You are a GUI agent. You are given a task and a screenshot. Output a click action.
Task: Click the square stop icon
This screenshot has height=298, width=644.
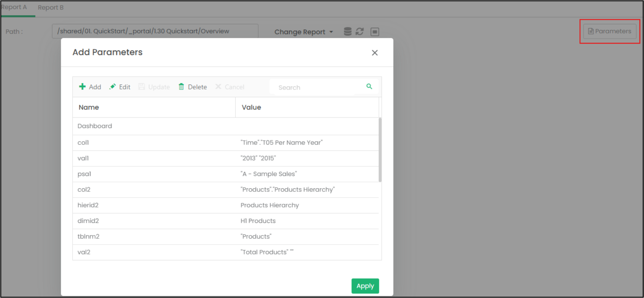tap(375, 32)
